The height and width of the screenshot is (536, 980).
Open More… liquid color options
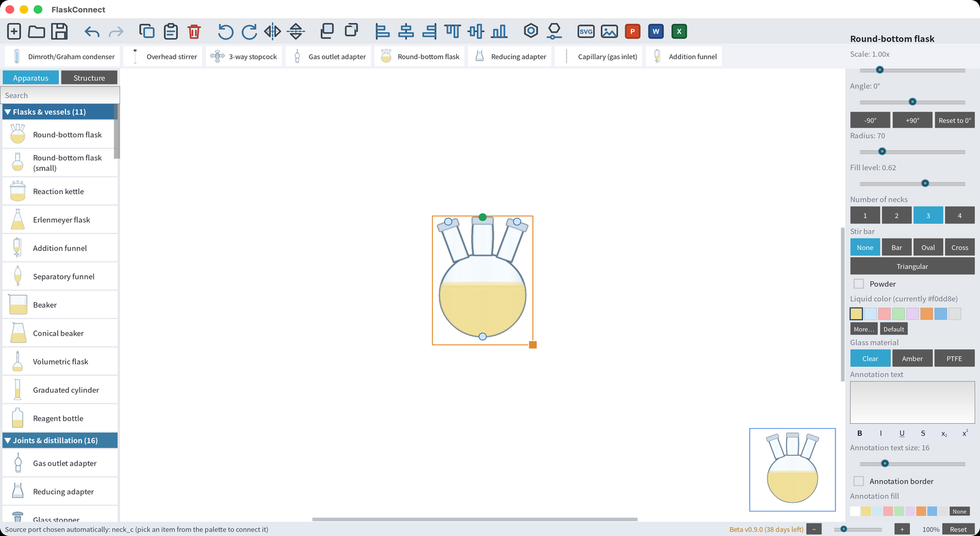click(x=864, y=329)
